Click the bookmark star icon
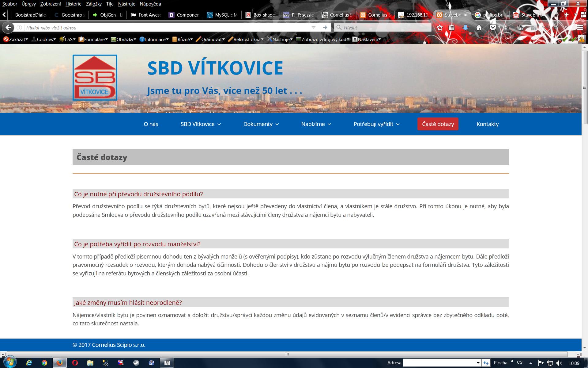The image size is (588, 368). pyautogui.click(x=440, y=28)
